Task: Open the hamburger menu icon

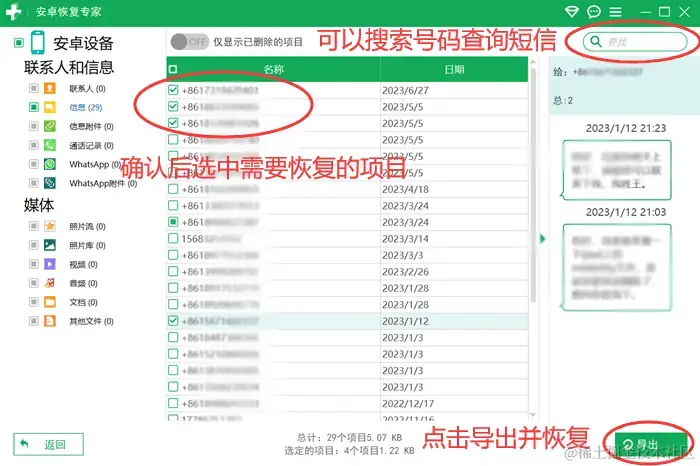Action: [x=616, y=12]
